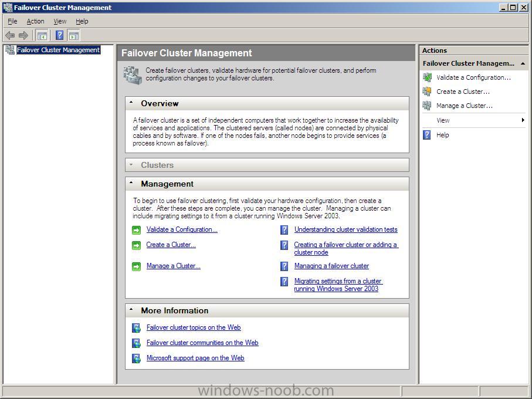Open the Action menu
The width and height of the screenshot is (532, 399).
click(x=36, y=21)
